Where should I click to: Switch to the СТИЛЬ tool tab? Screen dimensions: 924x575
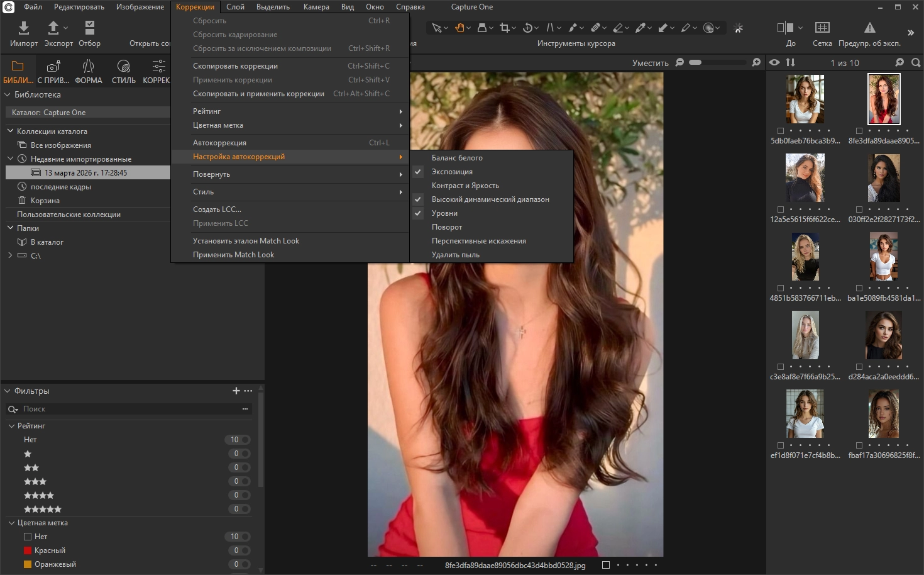(123, 70)
